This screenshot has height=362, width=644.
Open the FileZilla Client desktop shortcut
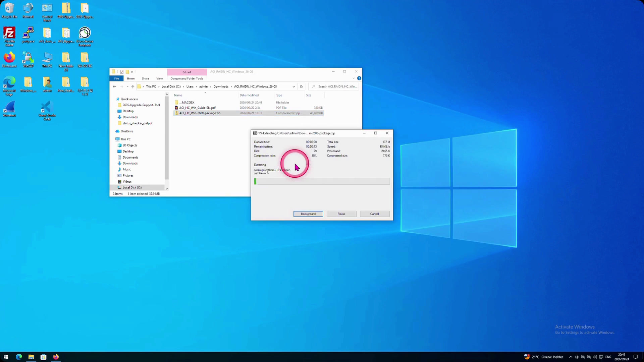[x=9, y=37]
